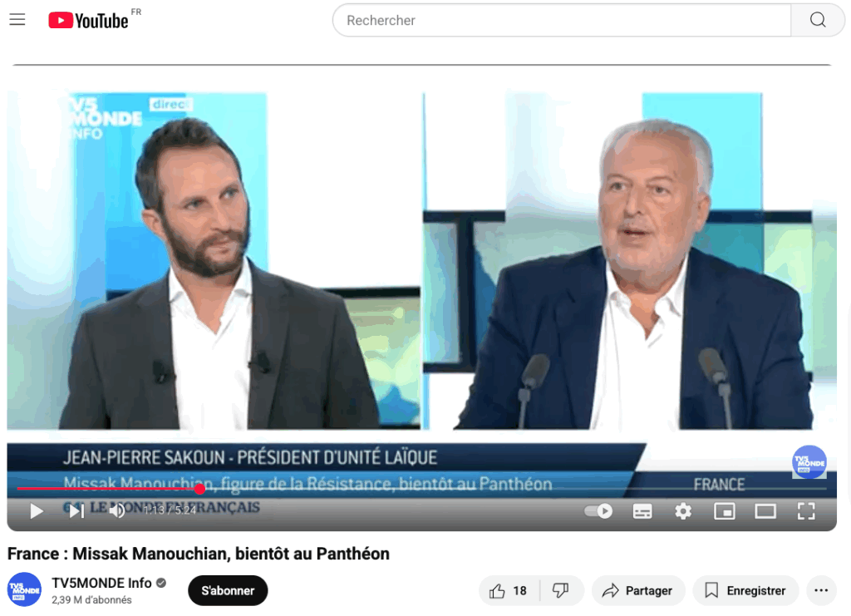Screen dimensions: 851x616
Task: Save video with Enregistrer button
Action: 745,590
